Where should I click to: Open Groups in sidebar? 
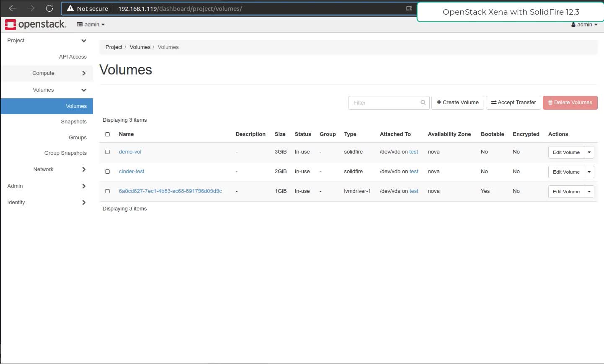coord(77,138)
